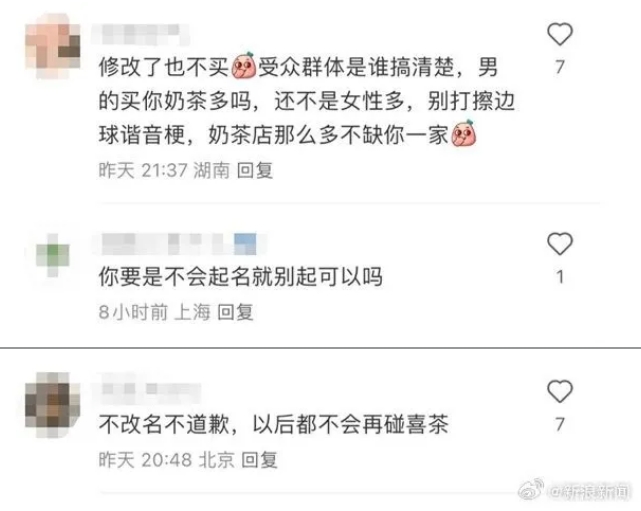Open the blurred username of the first commenter
The width and height of the screenshot is (641, 511).
pos(140,34)
